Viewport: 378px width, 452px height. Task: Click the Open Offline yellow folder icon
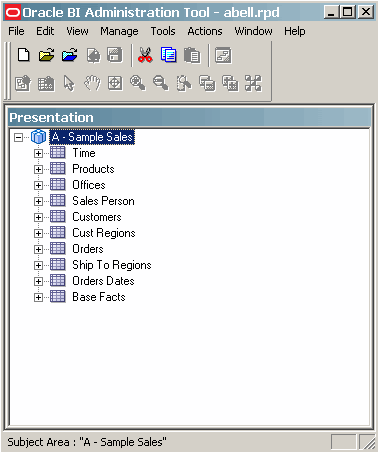click(x=47, y=55)
